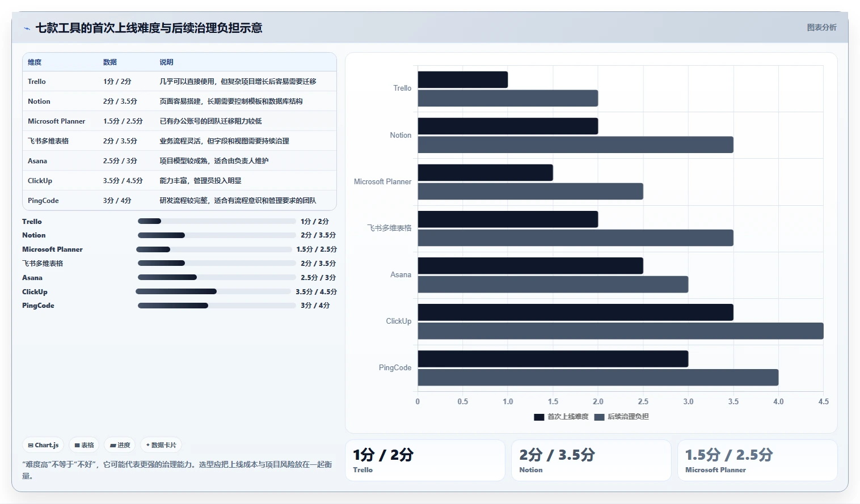
Task: Click description '已有办公账号的团队迁移阻力较低'
Action: click(210, 121)
